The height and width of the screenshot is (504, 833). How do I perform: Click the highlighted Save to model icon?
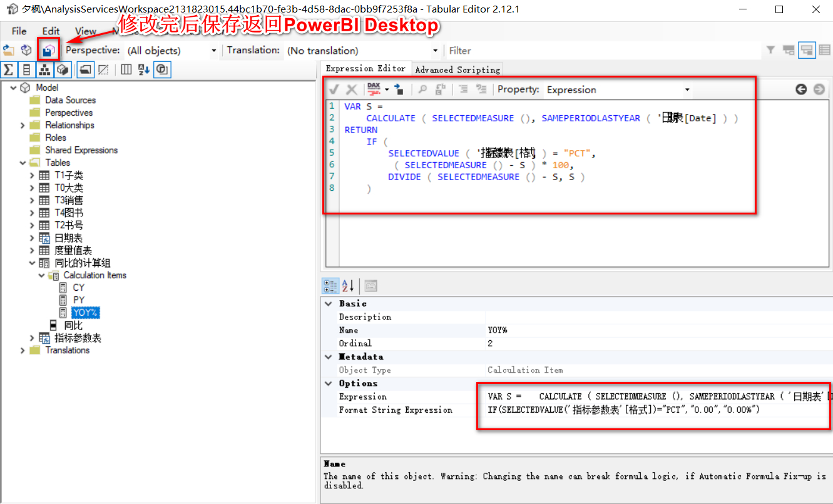[x=48, y=50]
